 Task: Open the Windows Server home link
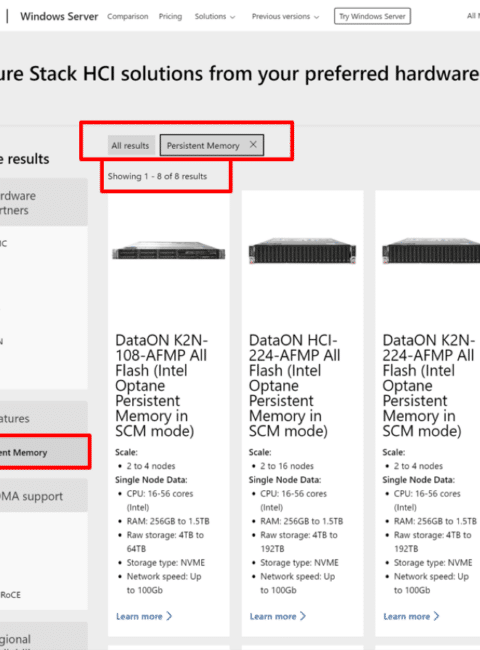59,17
